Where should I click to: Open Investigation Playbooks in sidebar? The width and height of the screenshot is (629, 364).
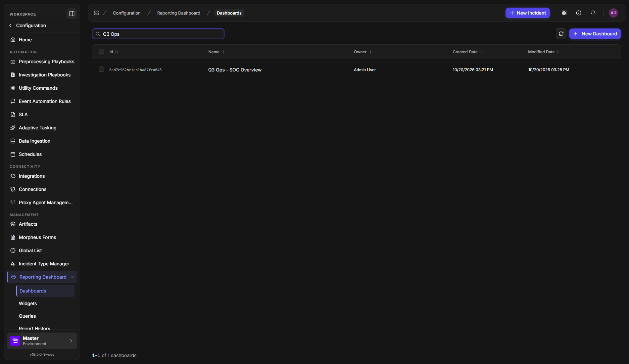[42, 75]
